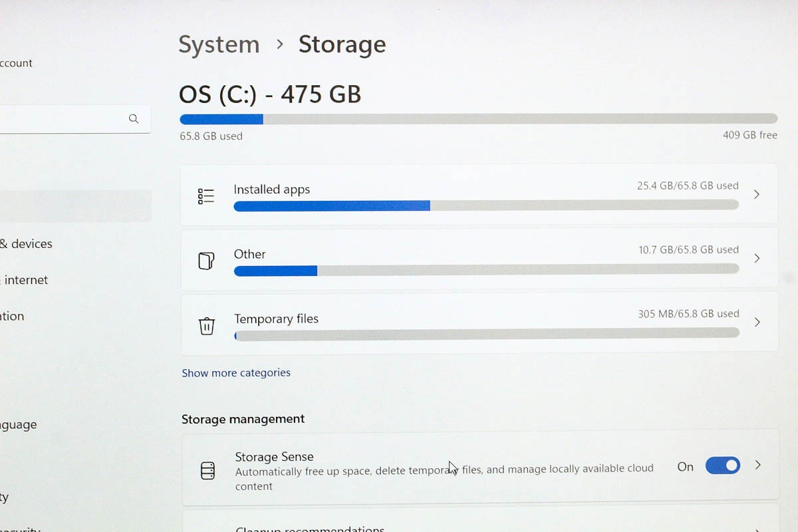
Task: Go back to System breadcrumb
Action: [x=219, y=45]
